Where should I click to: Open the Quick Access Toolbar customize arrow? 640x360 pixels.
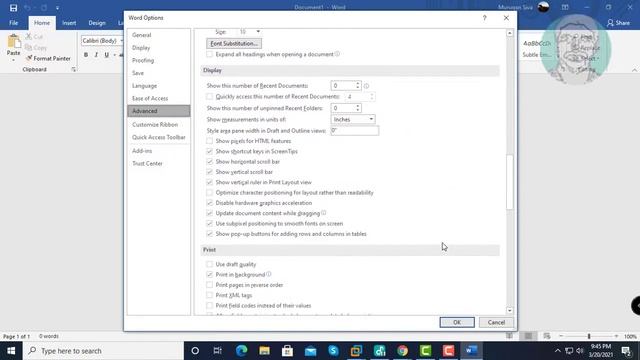click(x=57, y=8)
